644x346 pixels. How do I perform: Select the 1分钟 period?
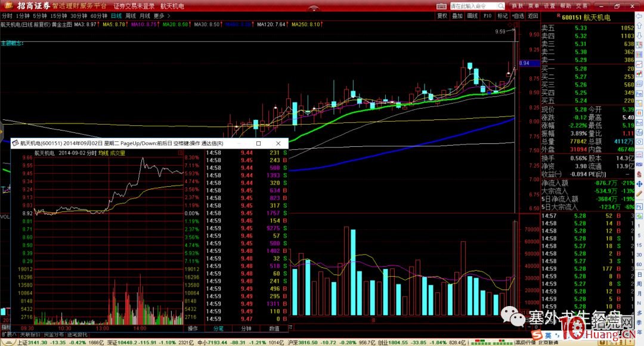(x=23, y=16)
